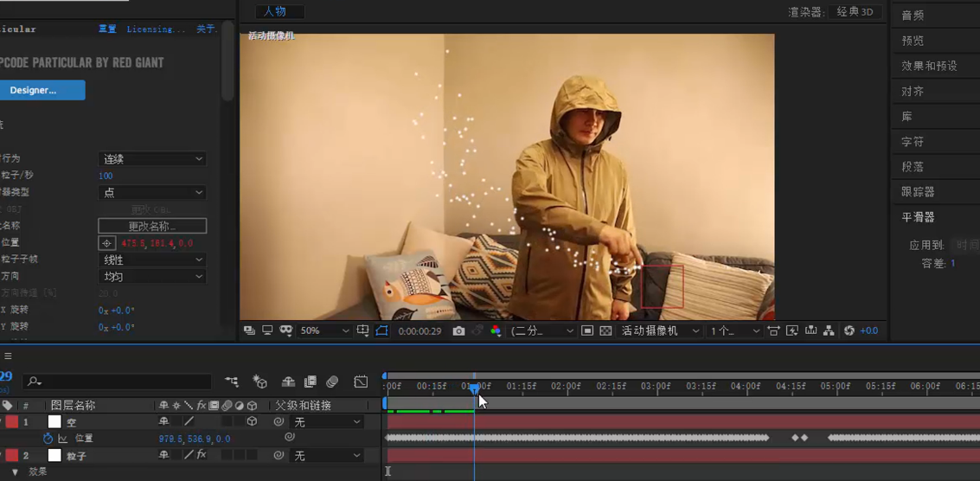Open the composition flowchart icon
The height and width of the screenshot is (481, 980).
[829, 330]
